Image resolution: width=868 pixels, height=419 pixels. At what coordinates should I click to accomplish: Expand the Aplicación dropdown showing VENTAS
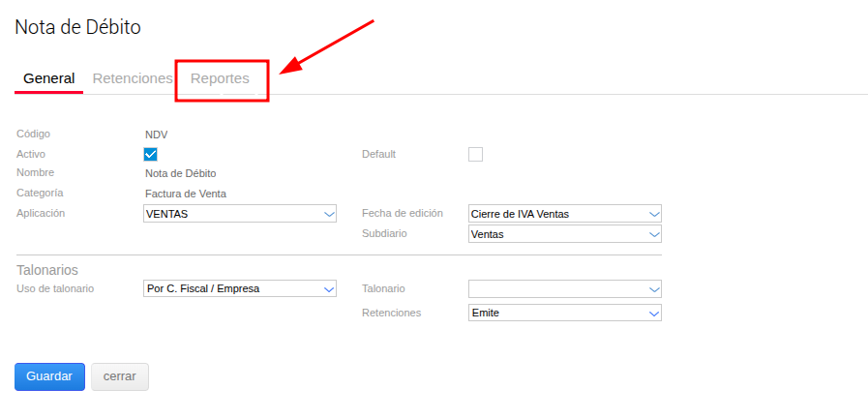click(x=329, y=214)
